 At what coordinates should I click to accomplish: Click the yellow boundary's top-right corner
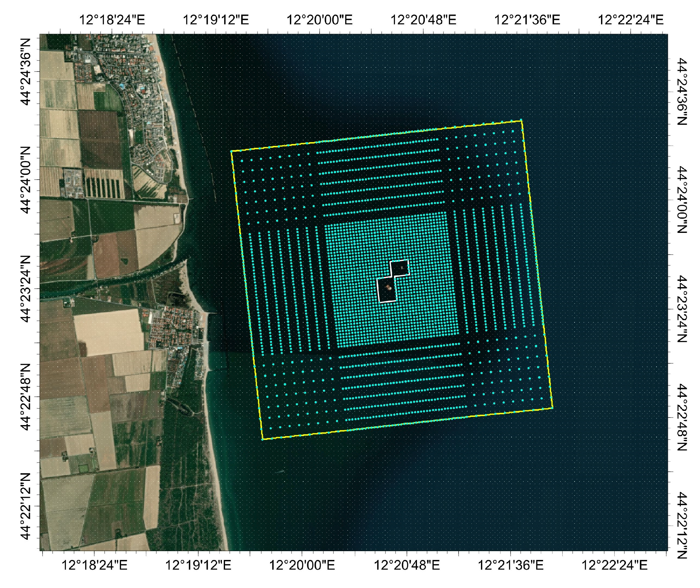click(521, 121)
